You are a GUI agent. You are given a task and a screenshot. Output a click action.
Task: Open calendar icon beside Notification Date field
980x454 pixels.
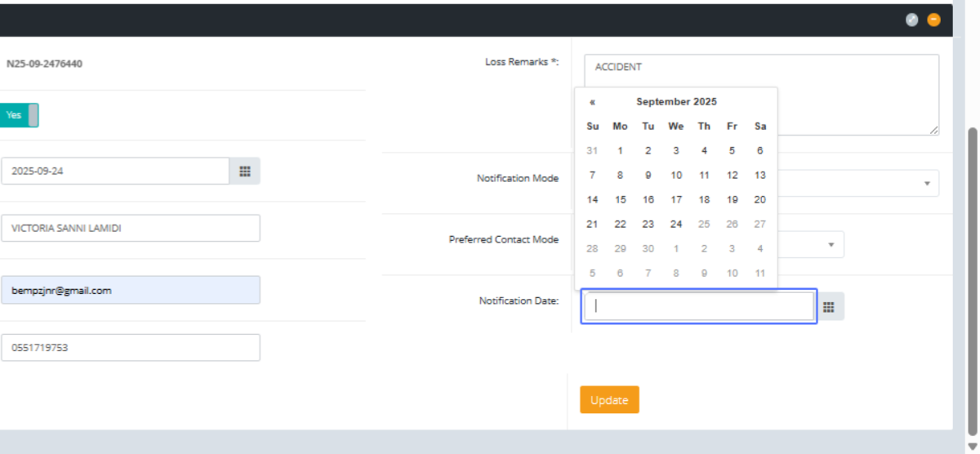tap(829, 306)
